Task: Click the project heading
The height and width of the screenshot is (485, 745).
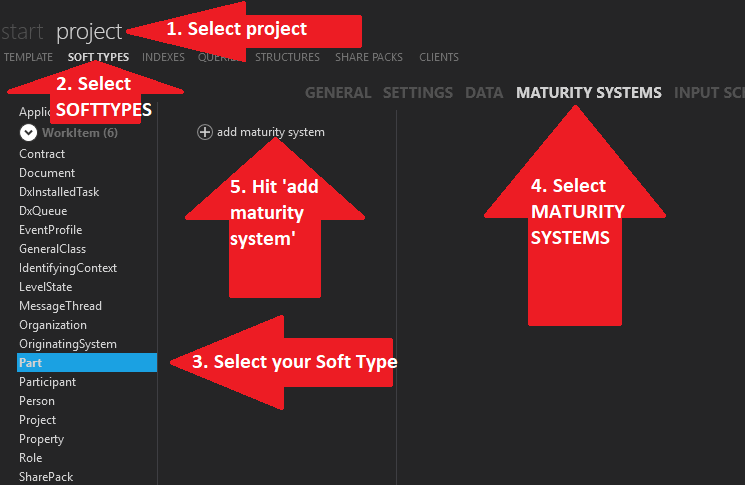Action: pos(89,32)
